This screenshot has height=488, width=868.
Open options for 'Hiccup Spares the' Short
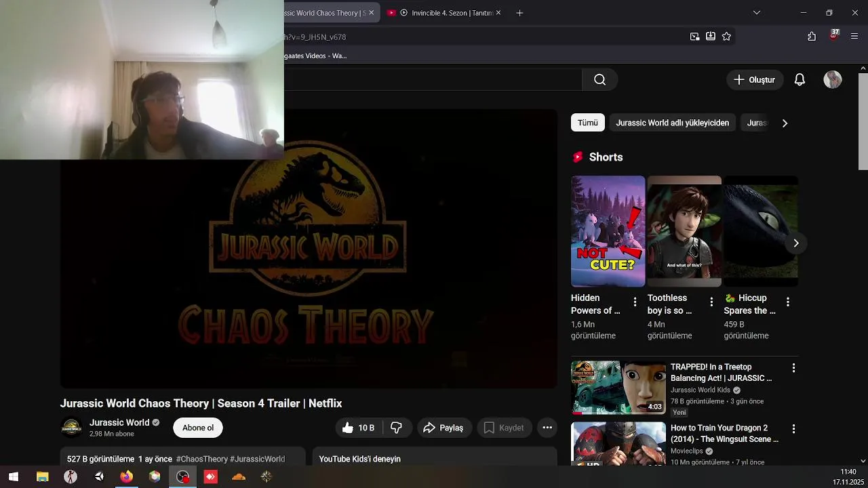point(788,302)
